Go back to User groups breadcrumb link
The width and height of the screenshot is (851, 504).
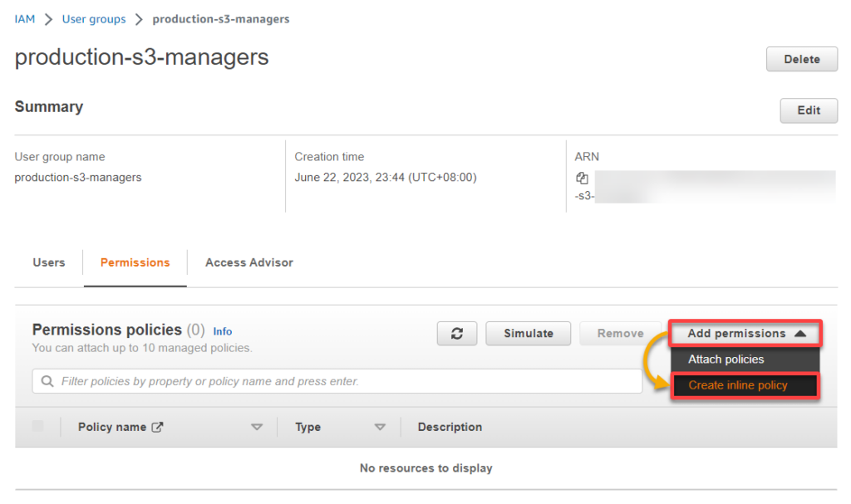tap(93, 18)
